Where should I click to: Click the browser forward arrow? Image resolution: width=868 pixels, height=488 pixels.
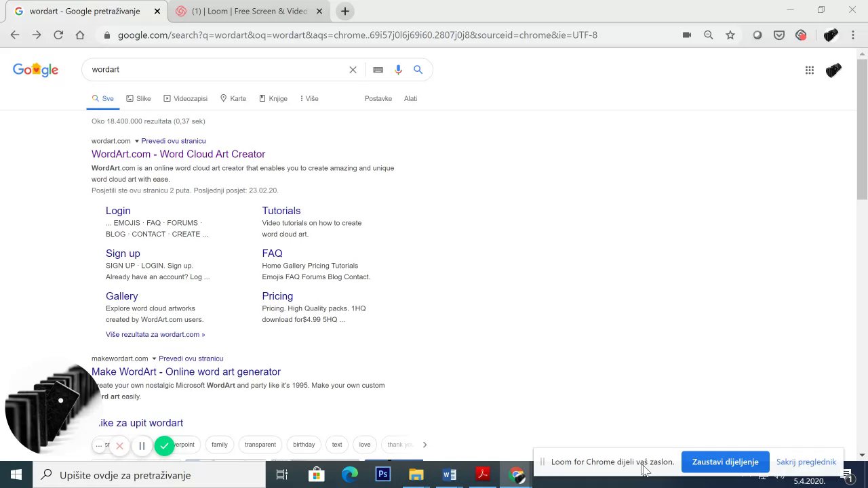pos(37,35)
